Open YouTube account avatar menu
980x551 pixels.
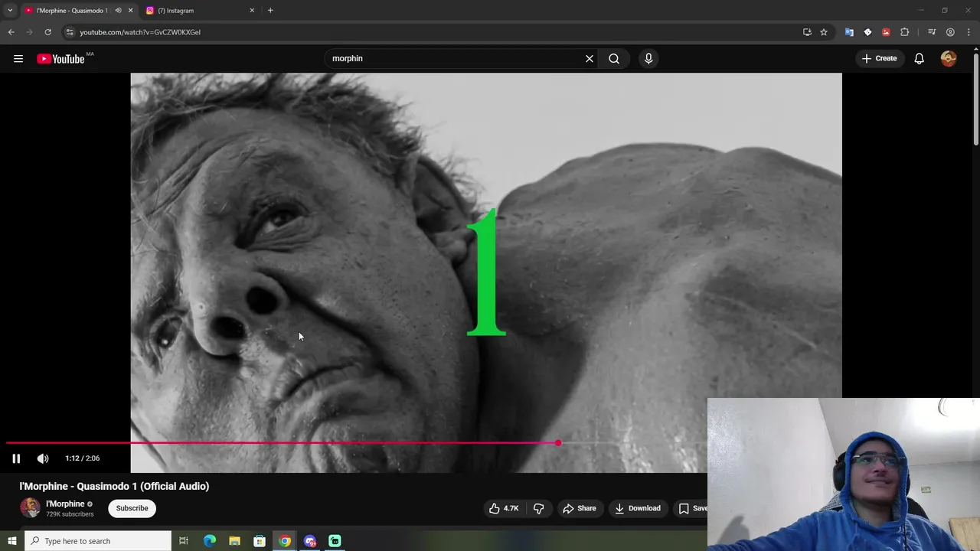(949, 58)
